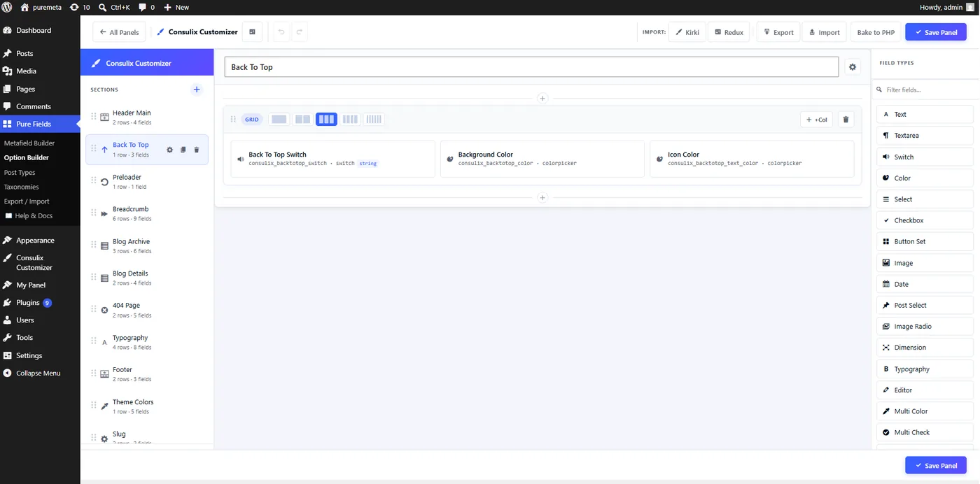This screenshot has width=980, height=484.
Task: Select Breadcrumb section
Action: 147,213
